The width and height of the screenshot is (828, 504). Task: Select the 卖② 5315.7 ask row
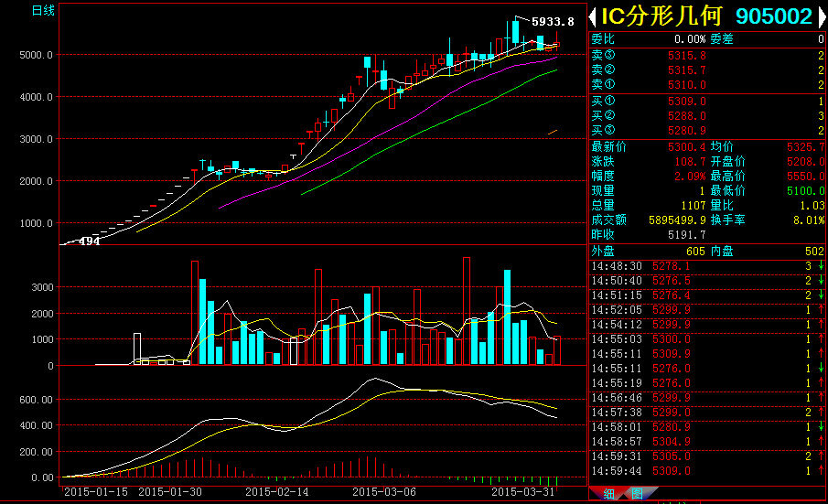click(x=707, y=70)
